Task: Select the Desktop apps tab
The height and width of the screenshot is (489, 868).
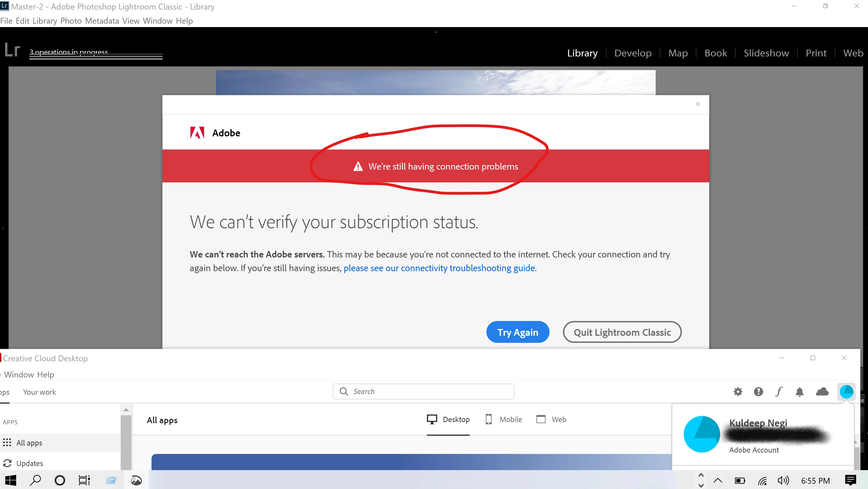Action: pyautogui.click(x=448, y=420)
